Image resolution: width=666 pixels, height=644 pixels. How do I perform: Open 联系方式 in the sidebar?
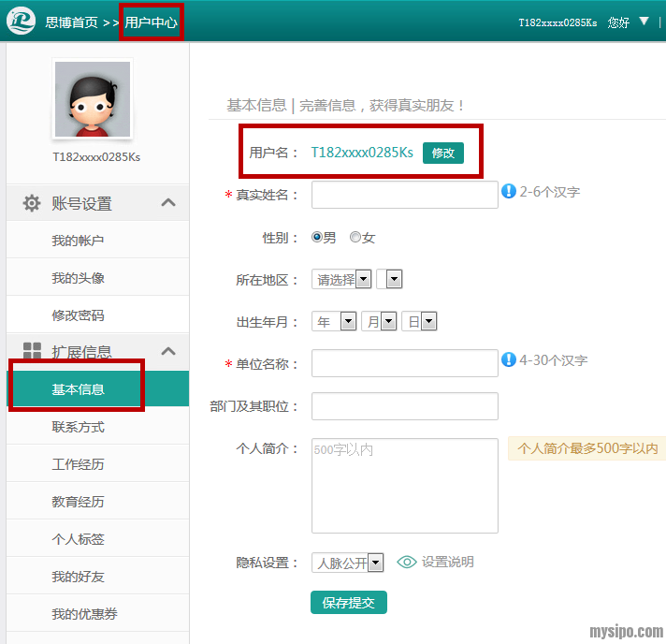(x=79, y=427)
